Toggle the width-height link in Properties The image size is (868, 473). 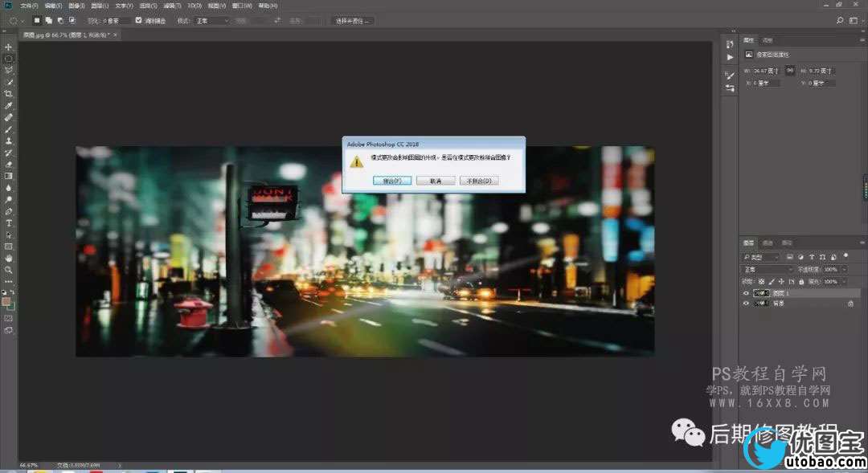point(790,70)
